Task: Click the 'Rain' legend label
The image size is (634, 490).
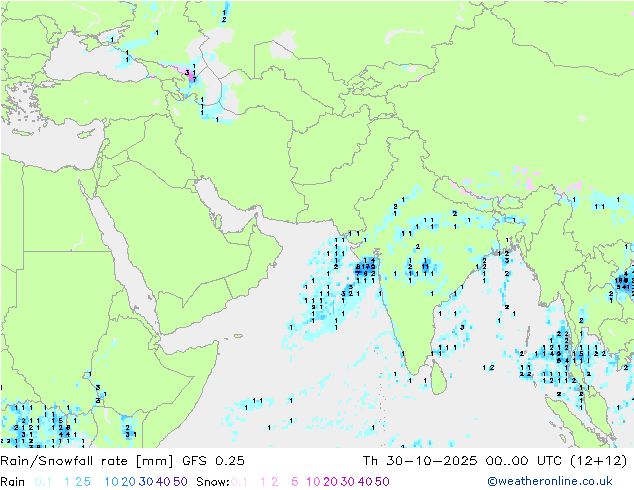Action: click(13, 482)
